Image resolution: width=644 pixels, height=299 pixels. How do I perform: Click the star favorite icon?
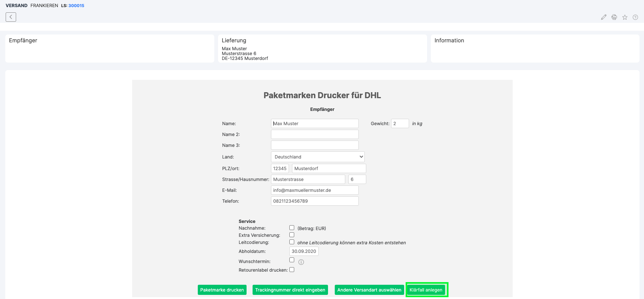point(625,17)
